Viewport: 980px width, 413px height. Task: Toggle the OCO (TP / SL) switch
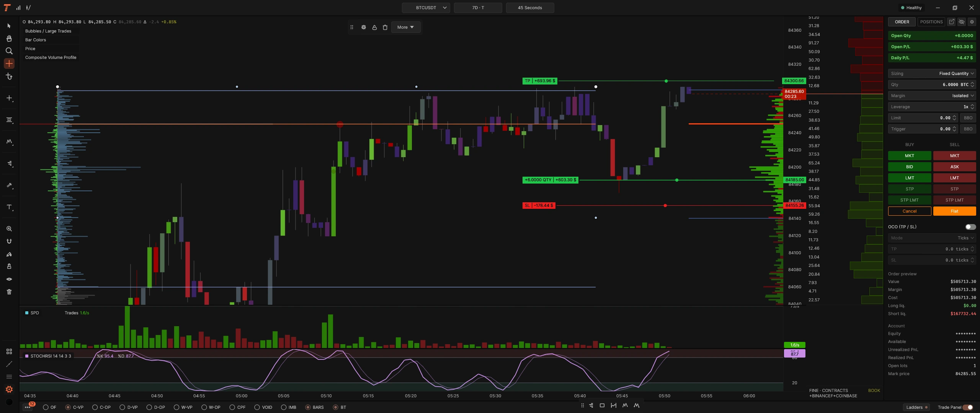970,227
